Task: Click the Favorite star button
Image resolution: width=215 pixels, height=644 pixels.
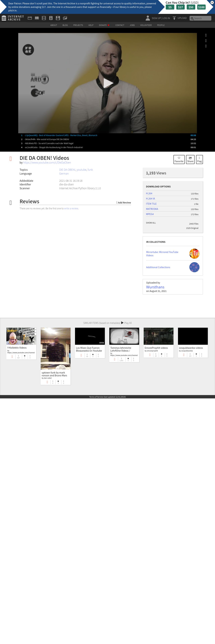Action: click(179, 159)
